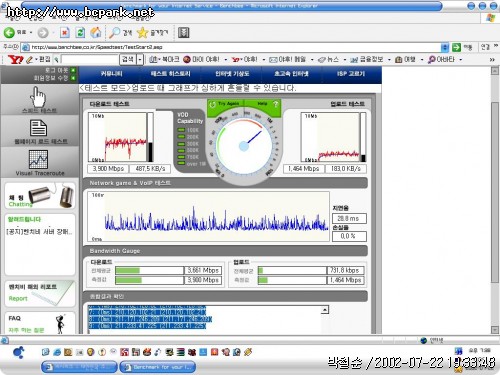Open Favorites star icon

coord(142,33)
